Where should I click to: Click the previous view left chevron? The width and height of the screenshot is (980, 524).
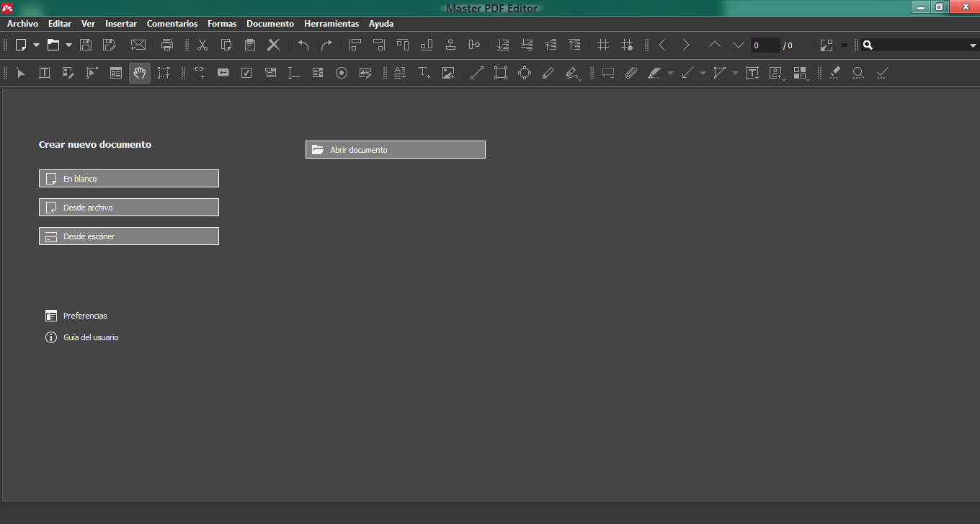pyautogui.click(x=662, y=45)
